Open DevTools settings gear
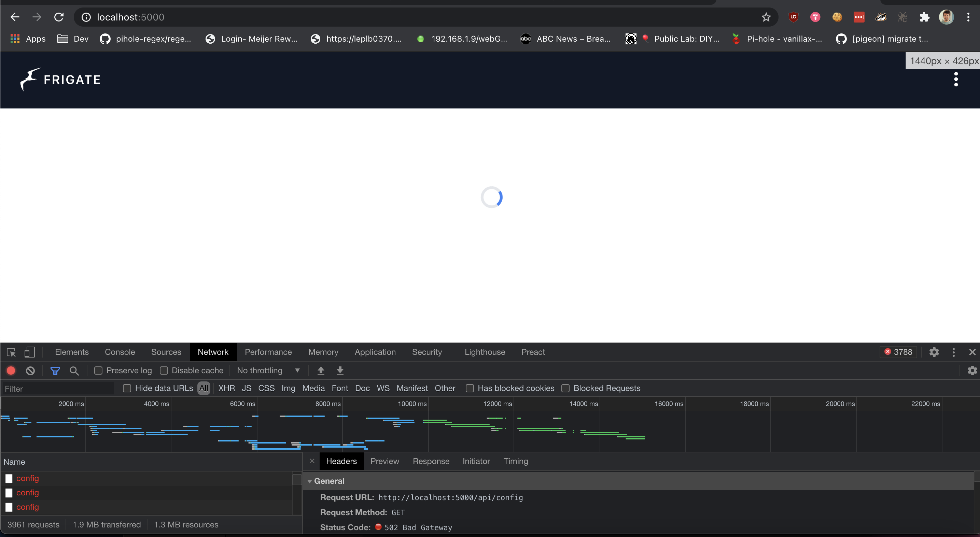This screenshot has height=537, width=980. (x=934, y=352)
